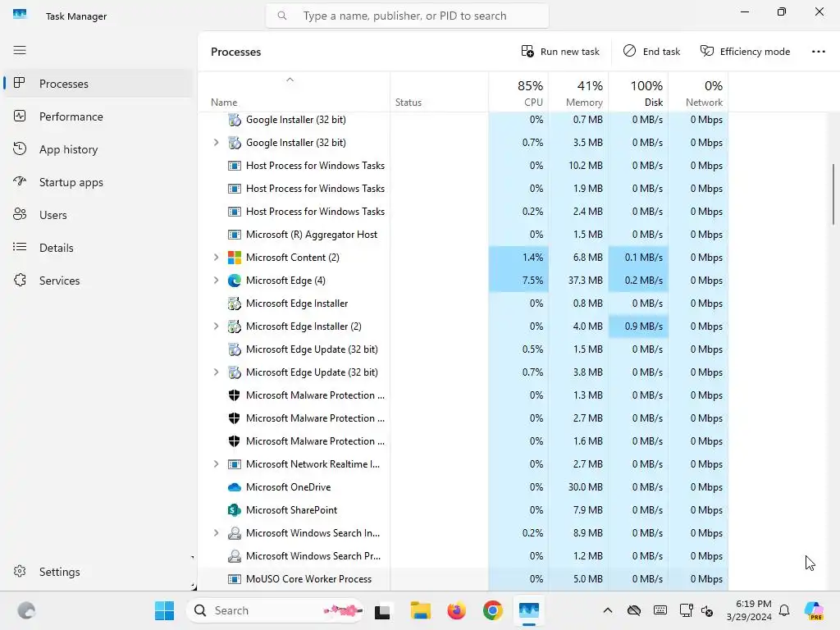Click the Settings gear icon
The image size is (840, 630).
click(20, 572)
